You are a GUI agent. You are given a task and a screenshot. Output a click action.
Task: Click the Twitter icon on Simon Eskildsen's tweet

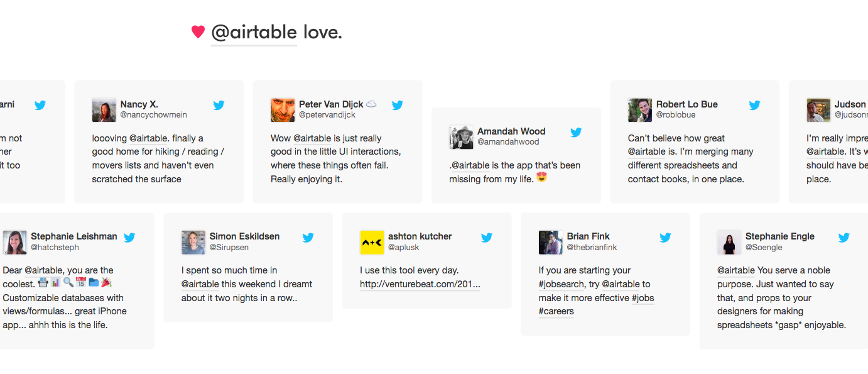tap(308, 237)
